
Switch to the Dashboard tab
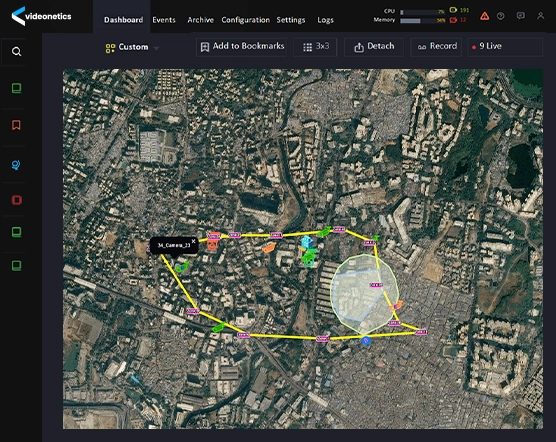[x=123, y=20]
